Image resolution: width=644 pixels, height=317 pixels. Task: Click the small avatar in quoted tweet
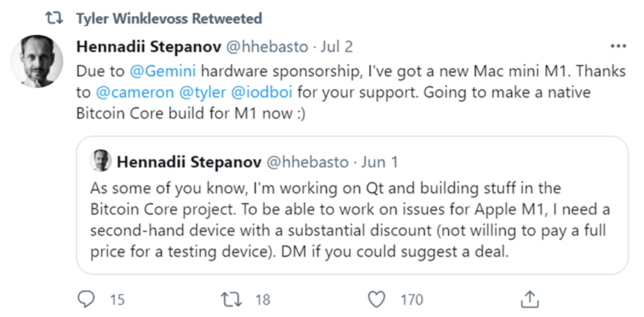click(x=101, y=160)
